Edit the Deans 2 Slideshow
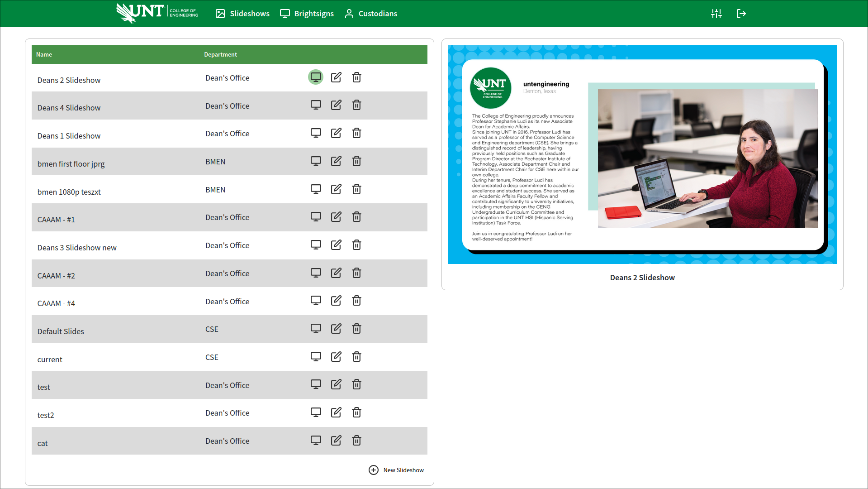This screenshot has width=868, height=489. point(336,77)
